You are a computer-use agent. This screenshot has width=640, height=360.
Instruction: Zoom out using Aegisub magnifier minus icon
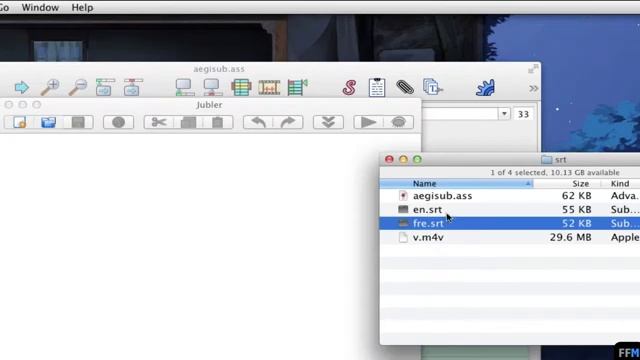pos(78,87)
